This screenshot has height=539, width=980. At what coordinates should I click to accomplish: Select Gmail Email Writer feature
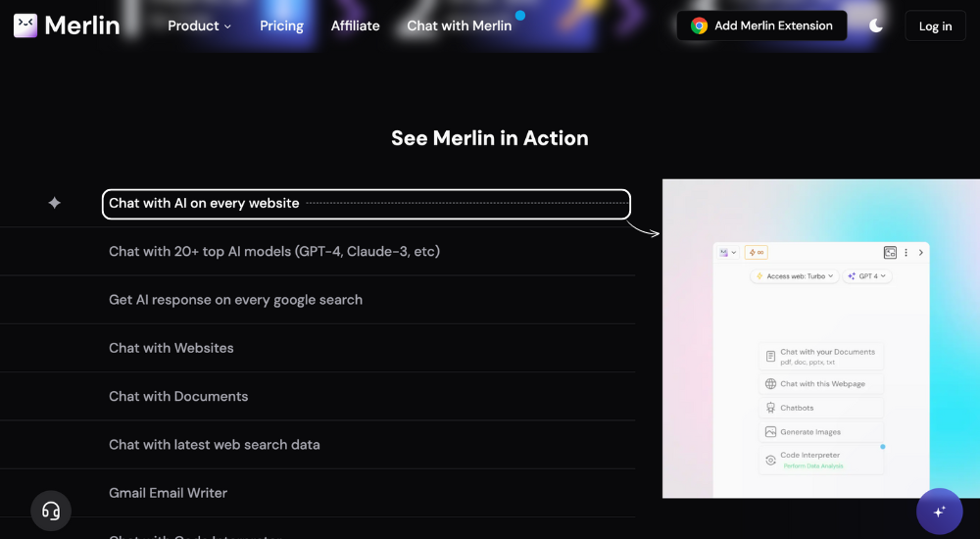(169, 493)
